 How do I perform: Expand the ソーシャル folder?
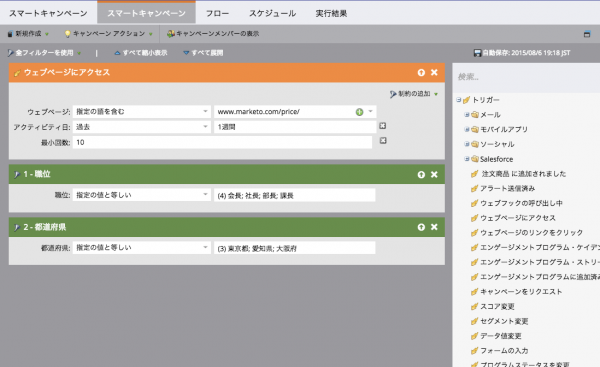[466, 144]
